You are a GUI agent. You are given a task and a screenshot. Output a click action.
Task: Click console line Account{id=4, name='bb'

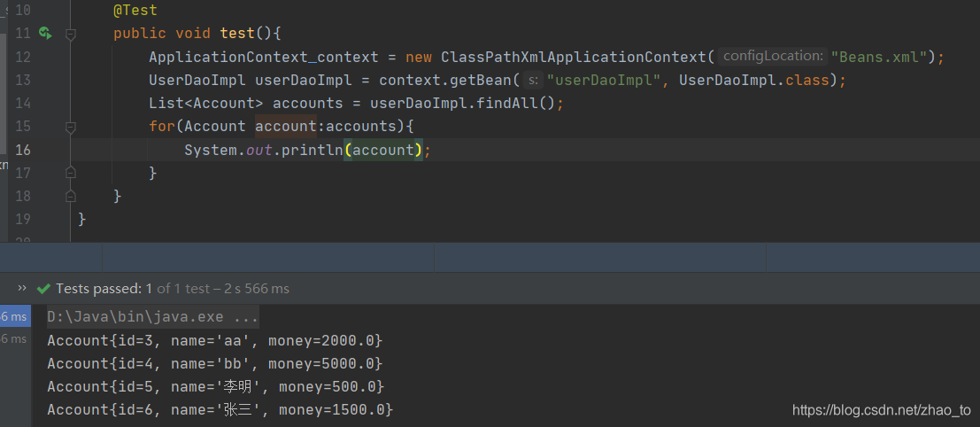(x=214, y=363)
